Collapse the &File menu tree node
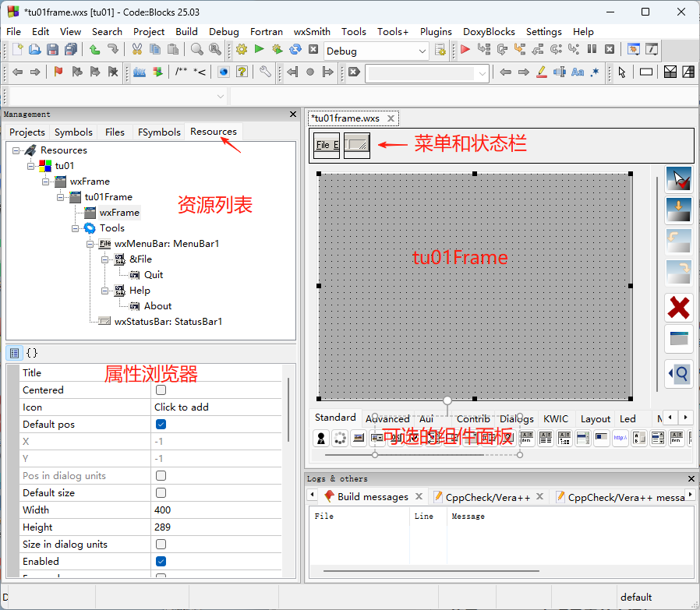 [104, 259]
